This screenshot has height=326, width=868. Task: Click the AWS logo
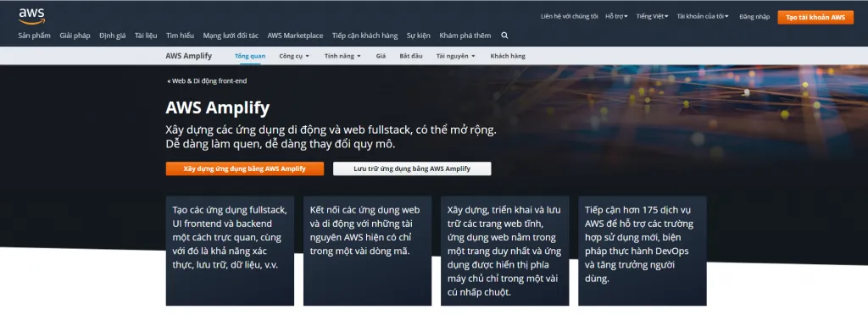click(31, 17)
